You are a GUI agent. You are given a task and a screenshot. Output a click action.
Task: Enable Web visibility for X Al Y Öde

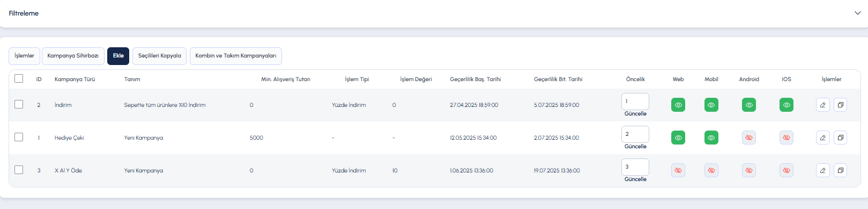pos(678,170)
